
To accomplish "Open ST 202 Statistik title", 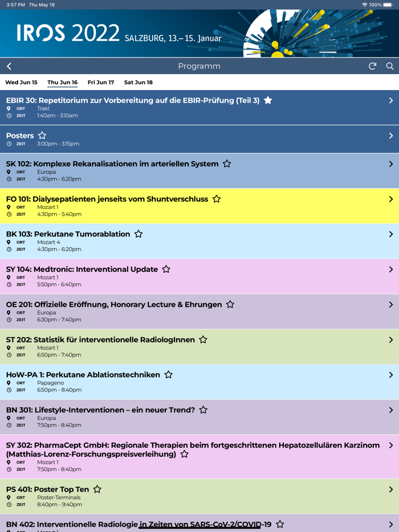I will [100, 339].
